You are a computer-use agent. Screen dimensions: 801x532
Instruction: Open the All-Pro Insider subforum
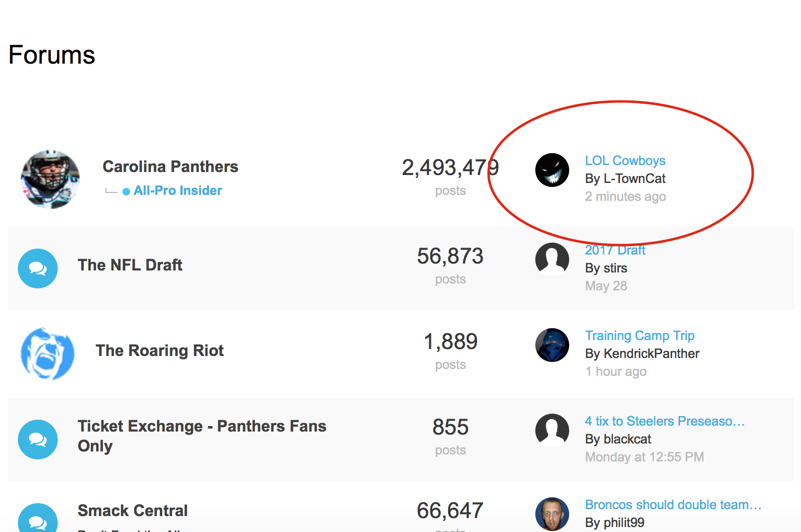(x=178, y=190)
